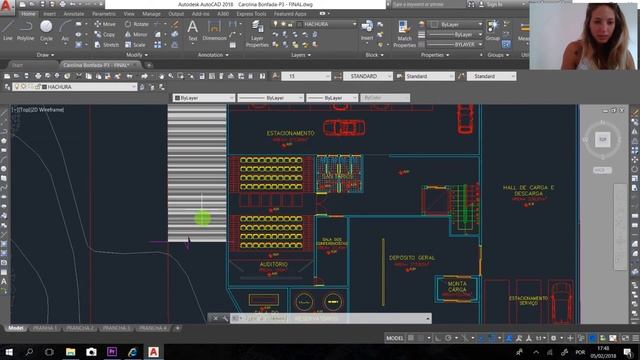Expand the Draw panel

click(45, 55)
